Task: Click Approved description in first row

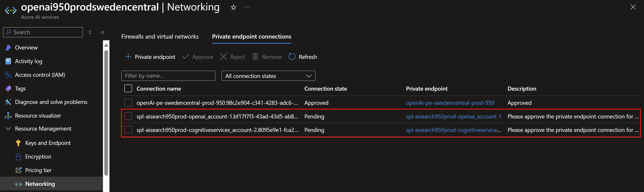Action: (520, 103)
